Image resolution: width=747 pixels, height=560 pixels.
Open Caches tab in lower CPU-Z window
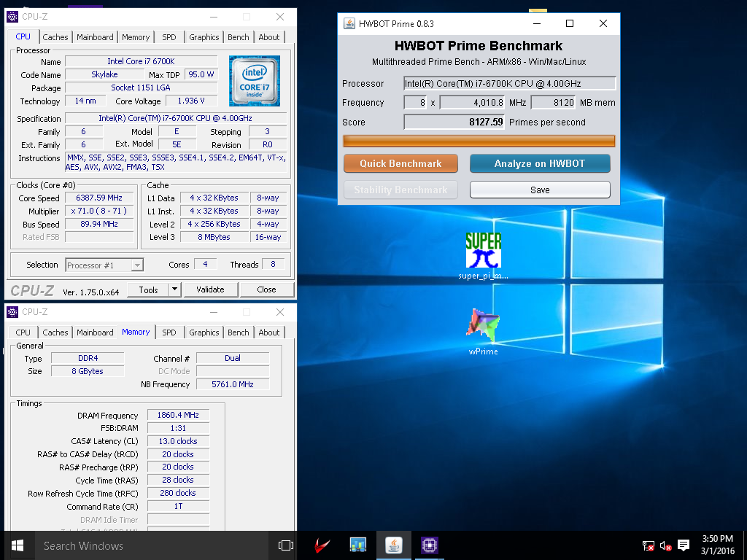pos(55,332)
